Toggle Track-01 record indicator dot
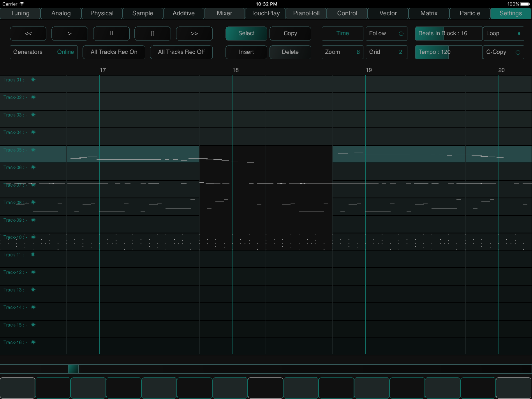The height and width of the screenshot is (399, 532). pyautogui.click(x=33, y=79)
